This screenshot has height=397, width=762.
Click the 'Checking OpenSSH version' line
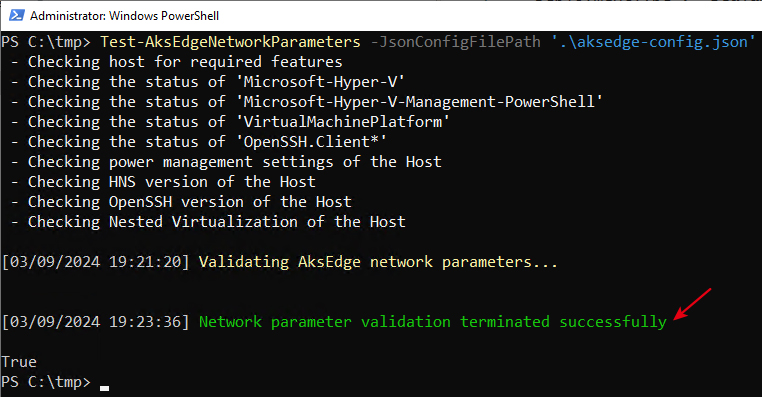coord(181,202)
